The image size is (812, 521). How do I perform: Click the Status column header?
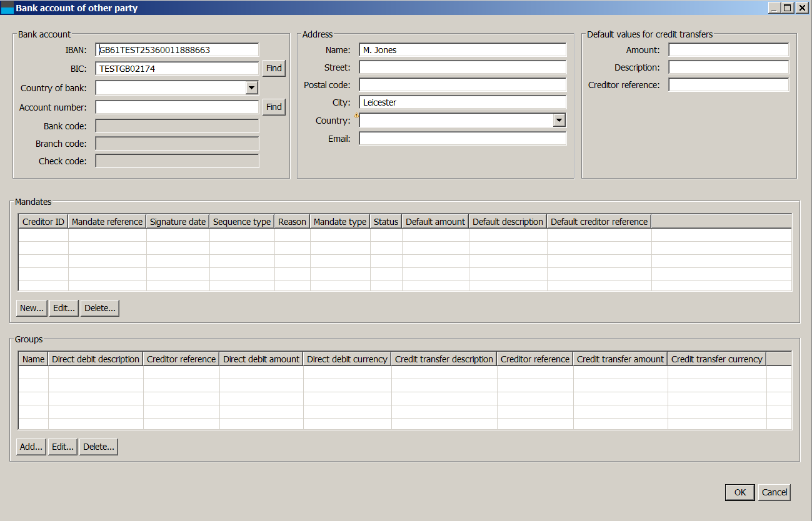pos(386,222)
